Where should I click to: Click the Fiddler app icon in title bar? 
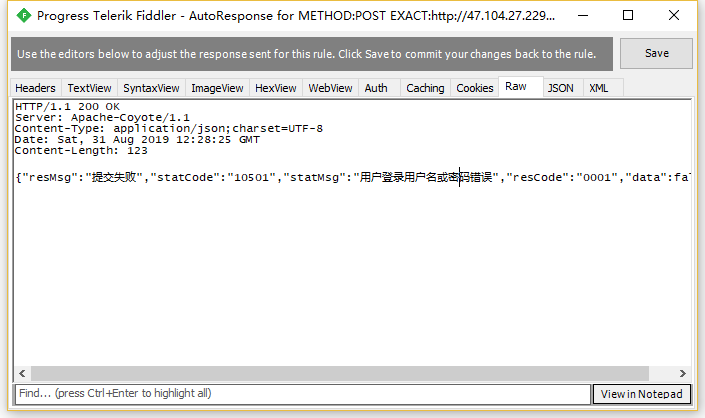(x=23, y=16)
